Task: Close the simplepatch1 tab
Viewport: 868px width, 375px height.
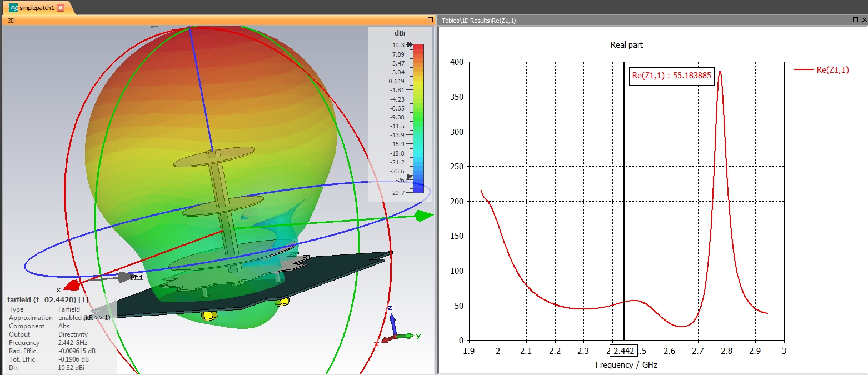Action: click(61, 8)
